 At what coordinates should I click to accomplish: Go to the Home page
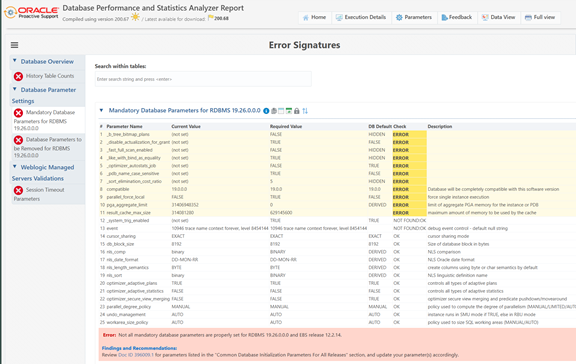[314, 17]
